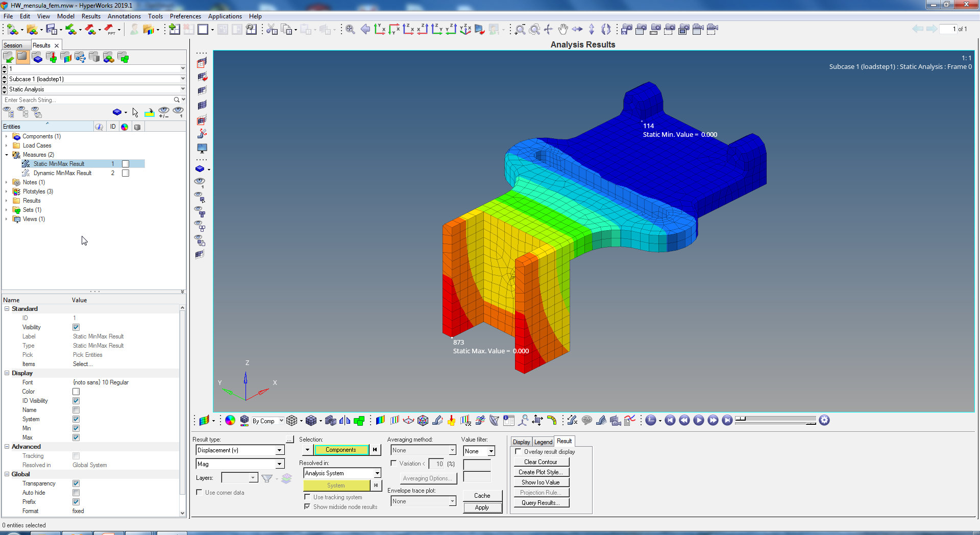Open the Averaging method dropdown
The height and width of the screenshot is (535, 980).
coord(452,450)
